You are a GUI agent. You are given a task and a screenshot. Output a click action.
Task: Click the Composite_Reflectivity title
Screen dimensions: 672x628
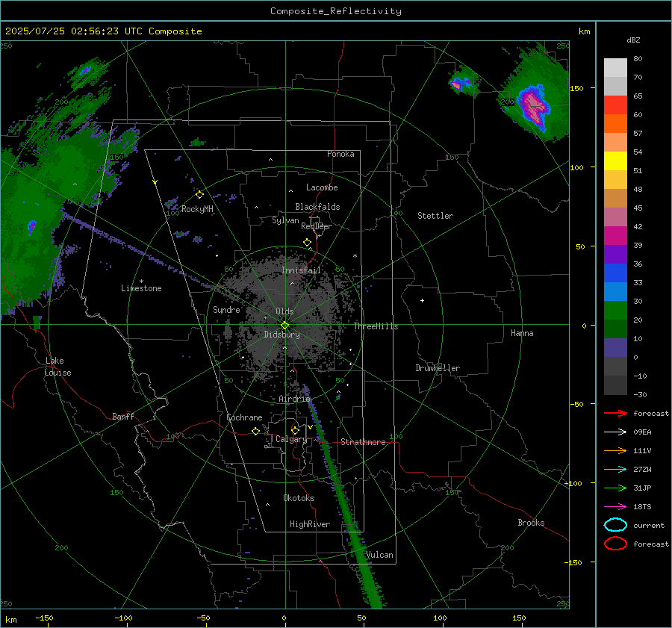[x=336, y=11]
